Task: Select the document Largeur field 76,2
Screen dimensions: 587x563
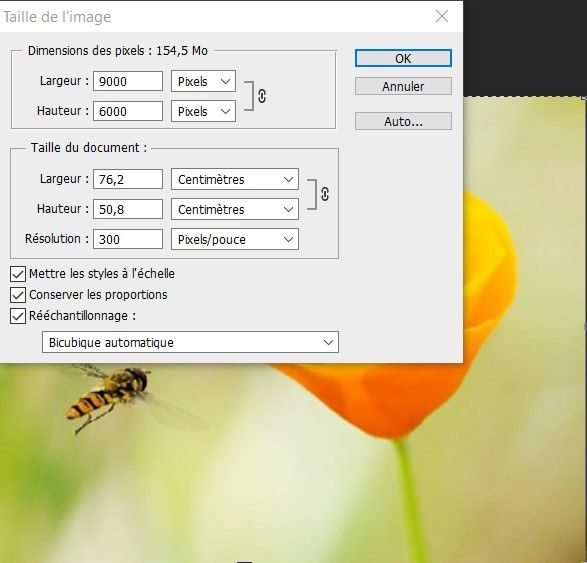Action: [128, 179]
